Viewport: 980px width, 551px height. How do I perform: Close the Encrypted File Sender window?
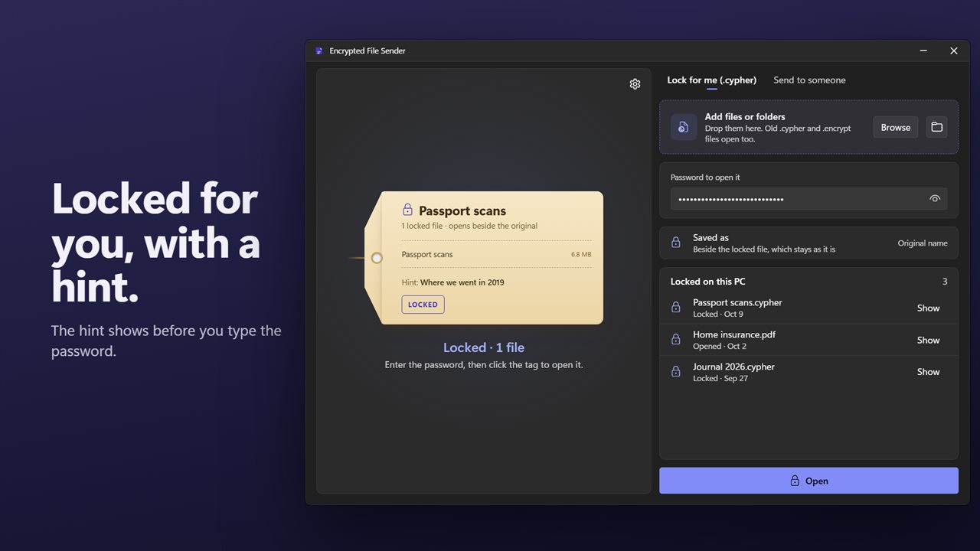pos(953,51)
